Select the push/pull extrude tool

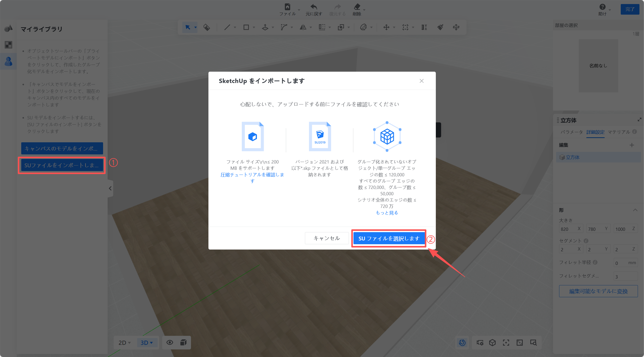265,27
